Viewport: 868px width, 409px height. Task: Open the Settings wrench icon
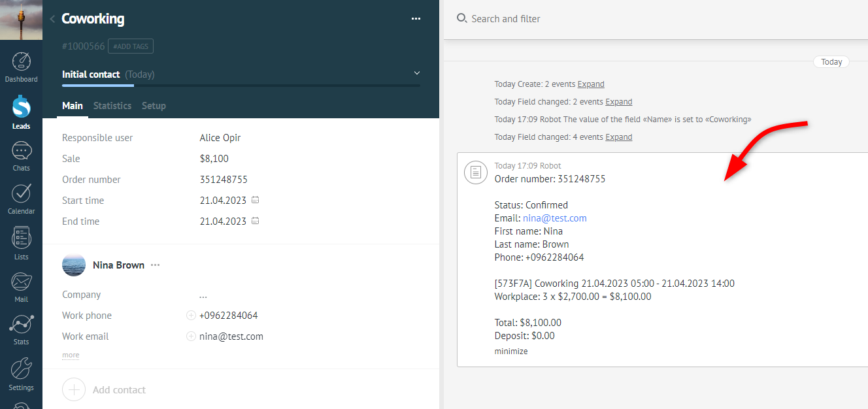point(22,369)
